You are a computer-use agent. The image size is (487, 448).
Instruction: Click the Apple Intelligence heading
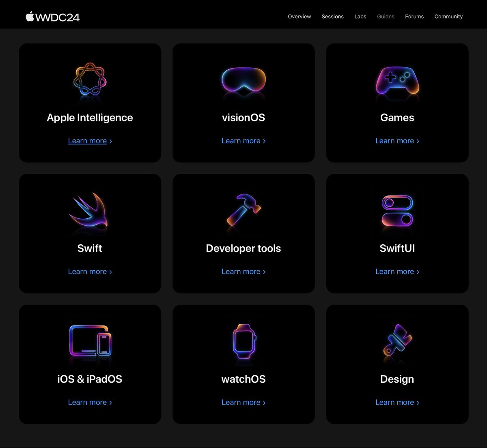click(x=90, y=118)
